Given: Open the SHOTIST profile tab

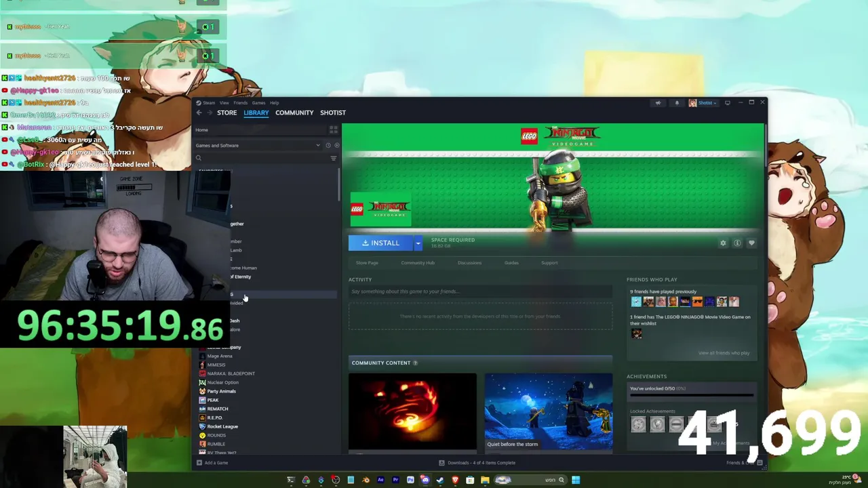Looking at the screenshot, I should click(333, 113).
